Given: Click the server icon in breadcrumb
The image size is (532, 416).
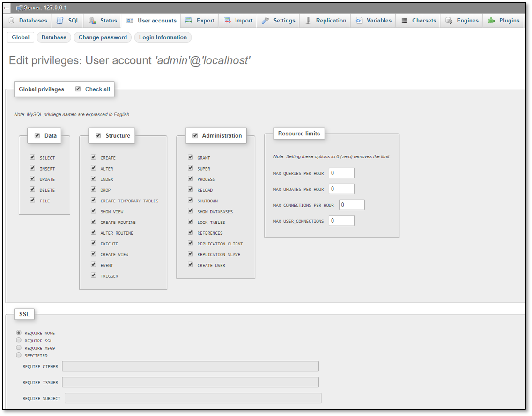Looking at the screenshot, I should click(x=19, y=8).
